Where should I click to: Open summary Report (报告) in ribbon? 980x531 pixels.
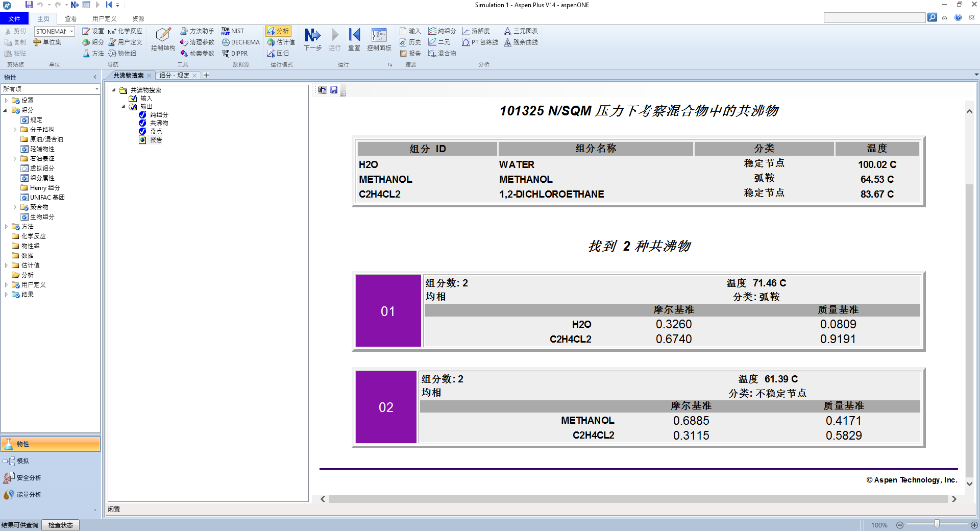tap(410, 54)
